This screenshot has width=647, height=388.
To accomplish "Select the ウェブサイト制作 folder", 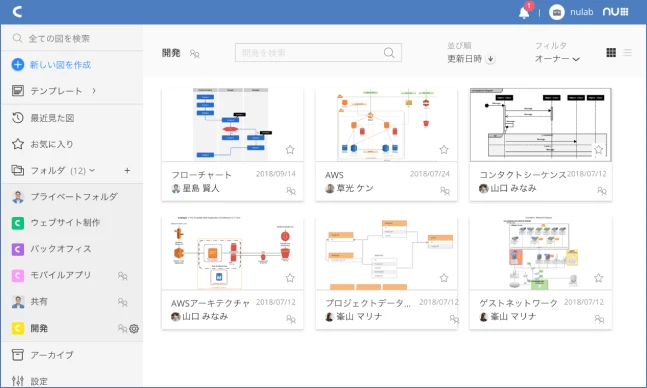I will click(72, 223).
